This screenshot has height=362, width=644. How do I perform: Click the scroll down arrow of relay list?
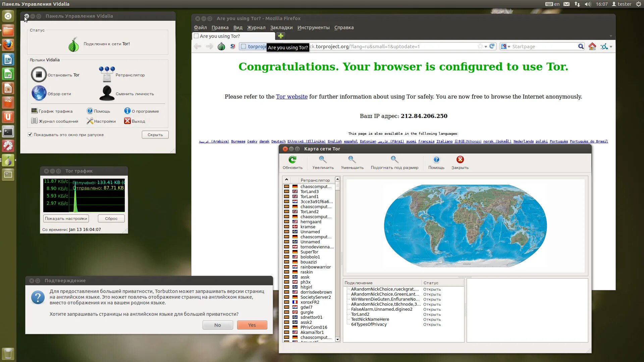(x=337, y=340)
